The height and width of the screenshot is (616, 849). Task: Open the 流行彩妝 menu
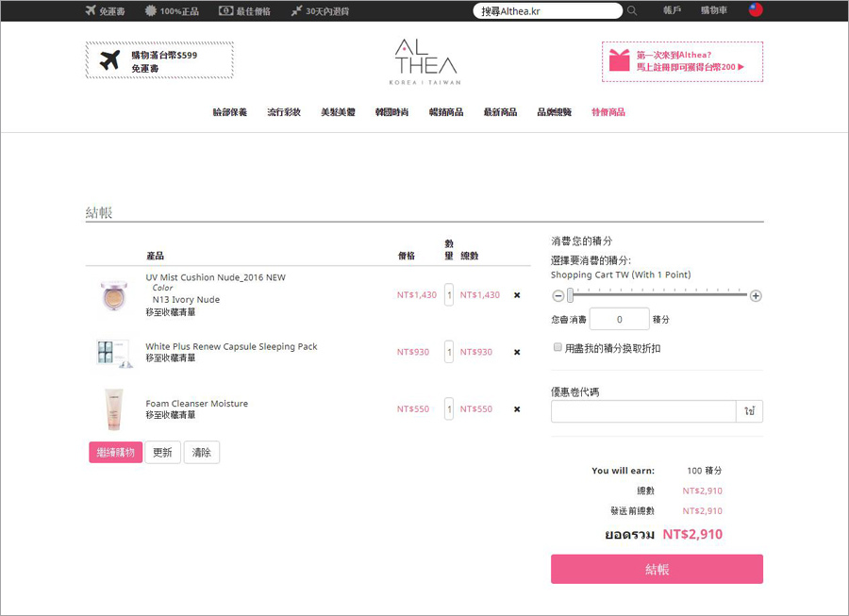click(x=284, y=112)
